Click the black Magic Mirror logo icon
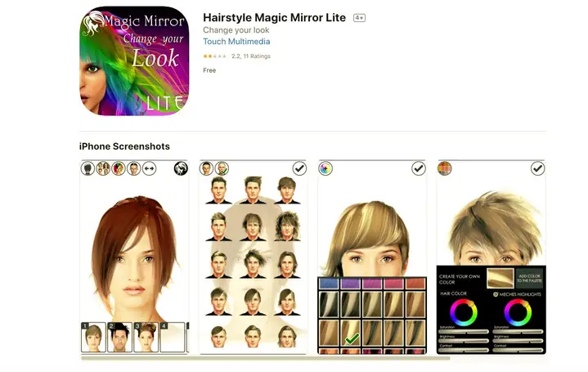 tap(181, 168)
